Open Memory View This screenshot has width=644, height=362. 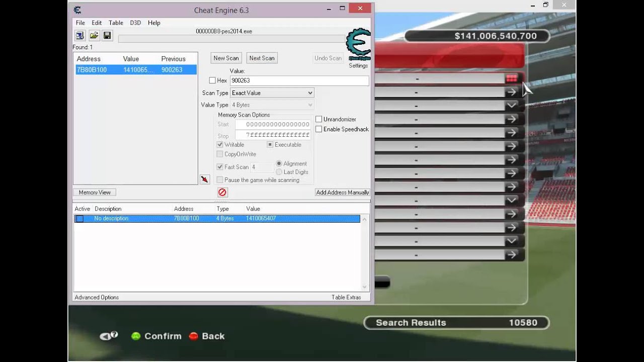(95, 193)
